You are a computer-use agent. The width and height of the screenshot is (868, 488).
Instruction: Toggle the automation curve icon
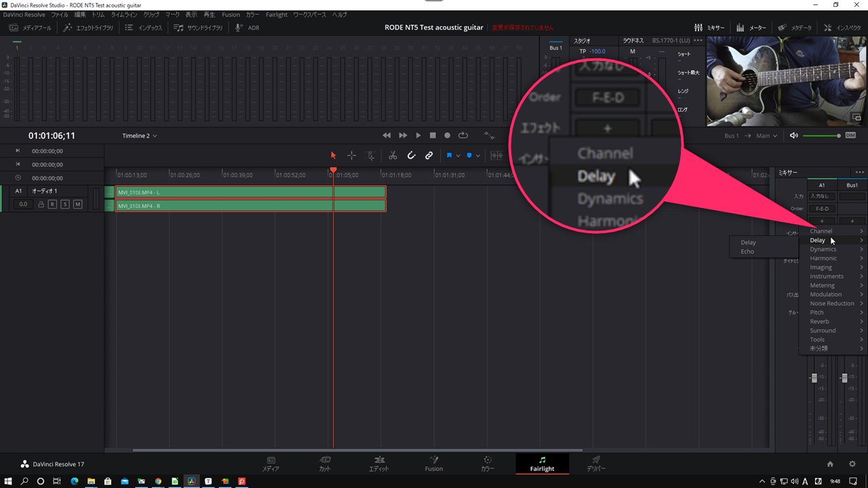coord(489,136)
